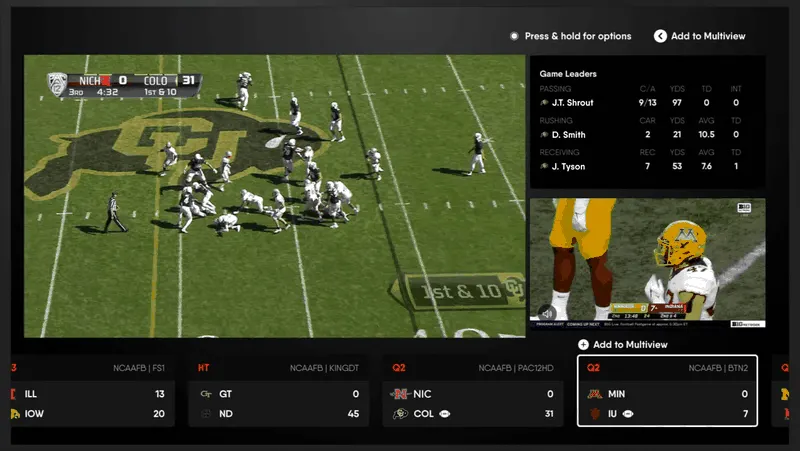Click the NCAAFB | FS1 channel label
Viewport: 800px width, 451px height.
(x=139, y=368)
